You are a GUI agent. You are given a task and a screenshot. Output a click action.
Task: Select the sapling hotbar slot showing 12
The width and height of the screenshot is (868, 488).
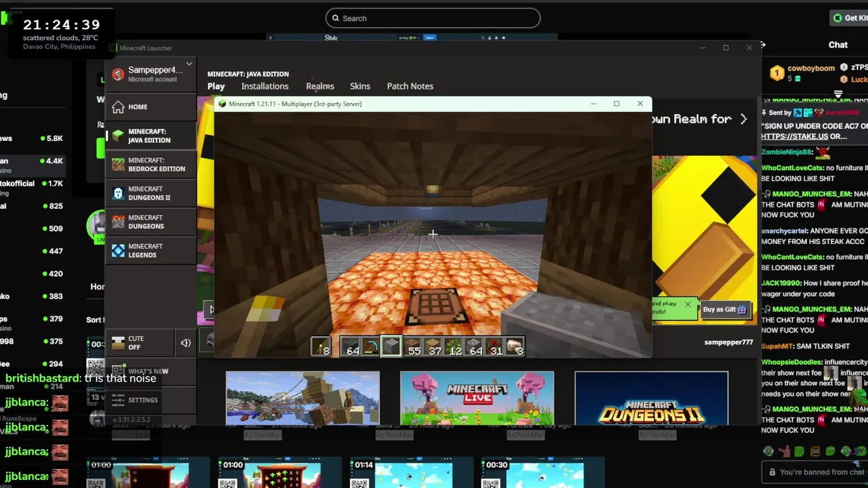click(453, 346)
